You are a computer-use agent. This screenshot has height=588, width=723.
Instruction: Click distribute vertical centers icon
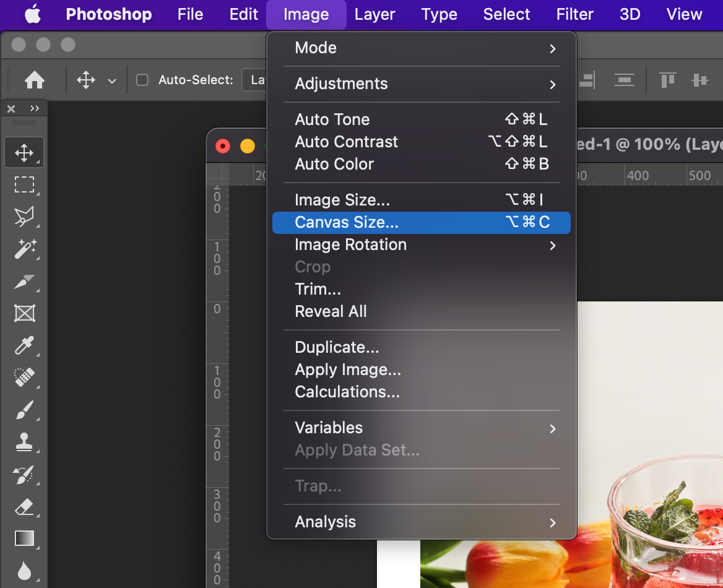click(x=625, y=80)
